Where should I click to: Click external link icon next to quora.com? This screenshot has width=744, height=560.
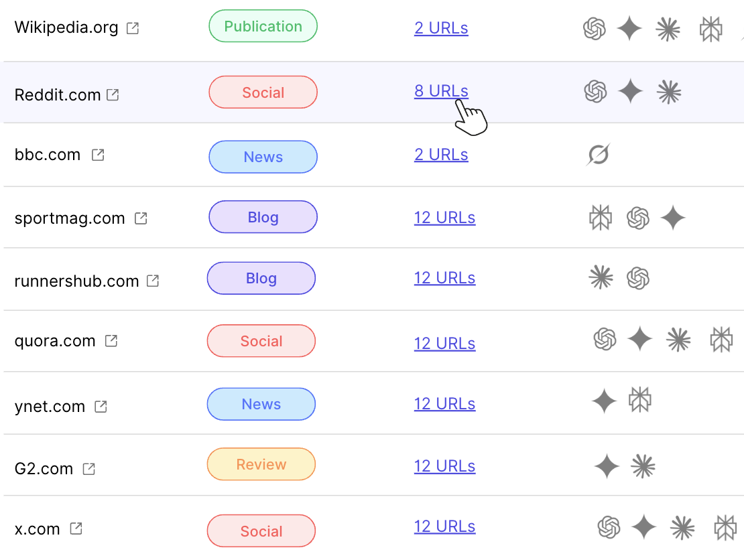(x=111, y=341)
